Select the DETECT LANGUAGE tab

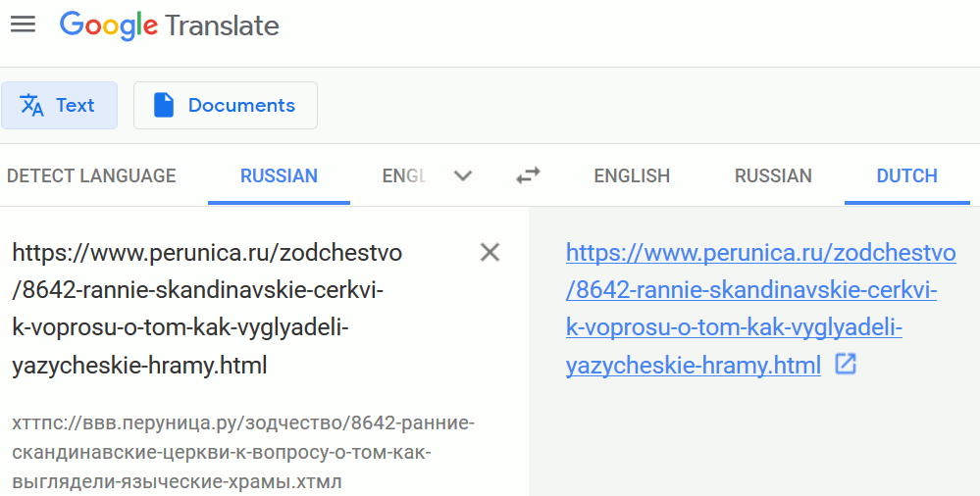(x=91, y=175)
